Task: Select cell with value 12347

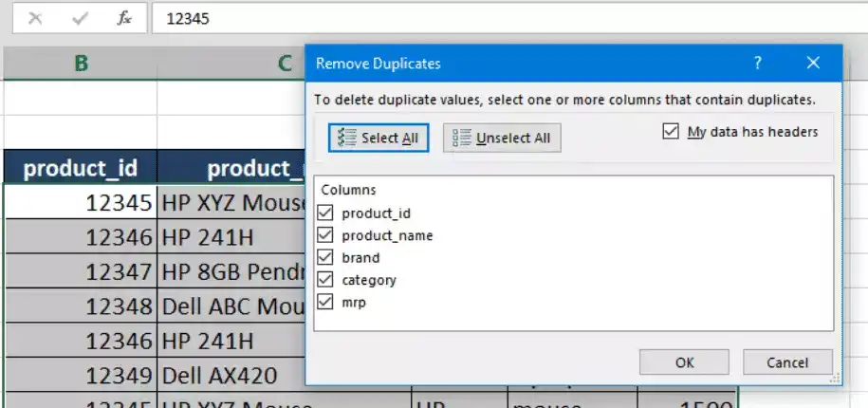Action: (x=81, y=271)
